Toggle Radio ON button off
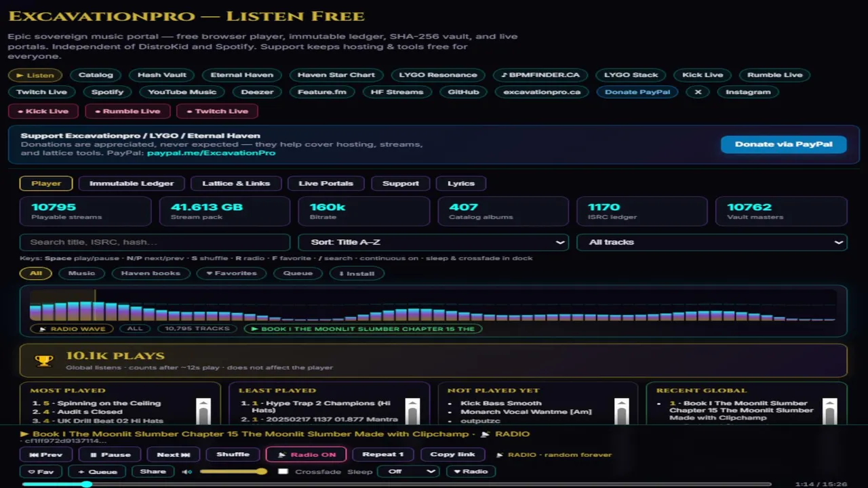This screenshot has height=488, width=868. (x=306, y=455)
